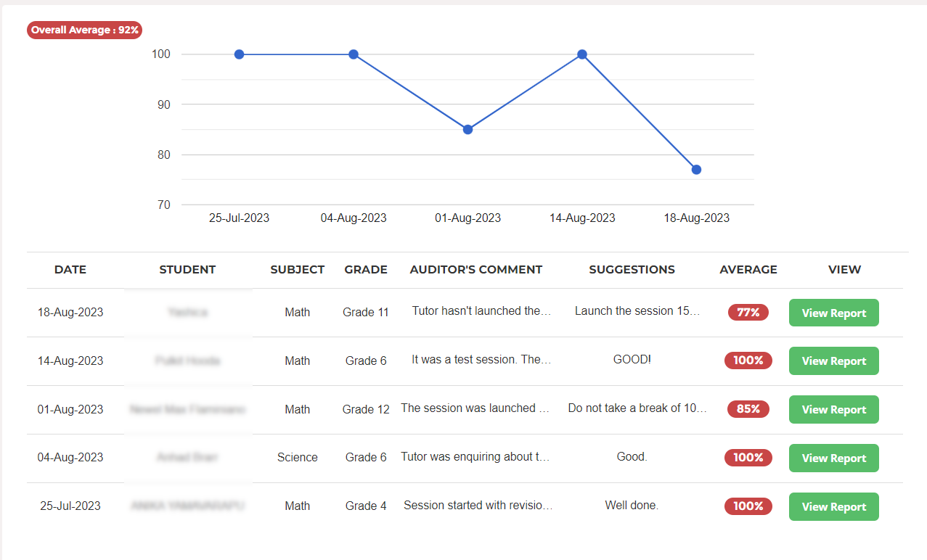Select the 25-Jul-2023 data point on chart
927x560 pixels.
(x=239, y=54)
